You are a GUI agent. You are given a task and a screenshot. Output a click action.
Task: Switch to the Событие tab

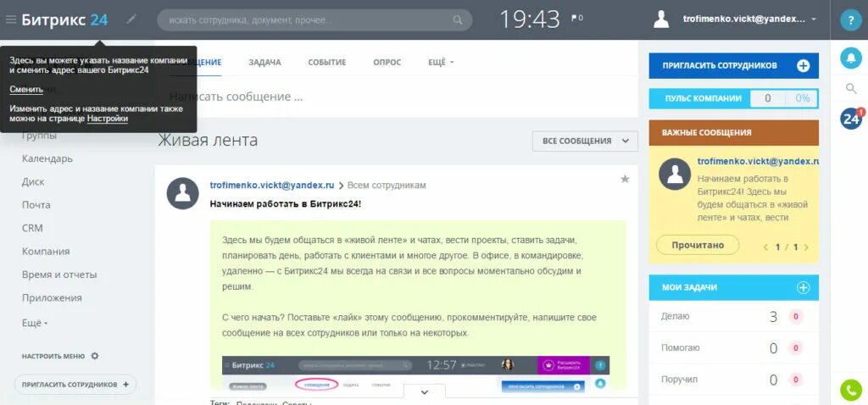tap(326, 63)
